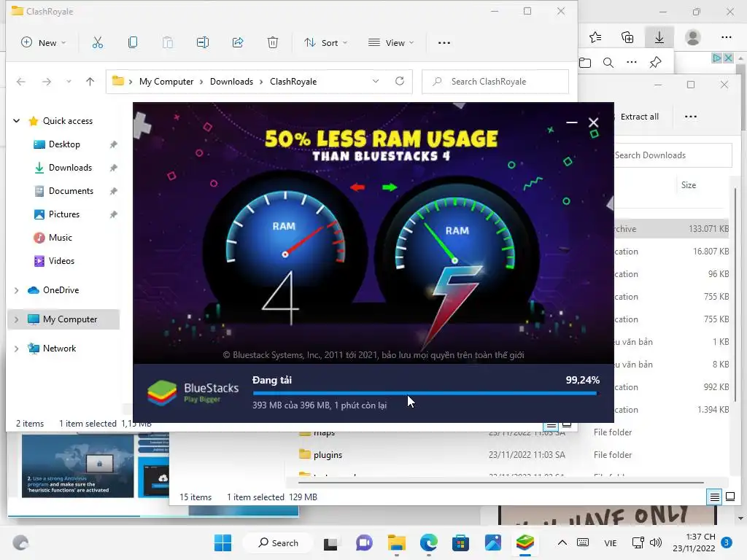Screen dimensions: 747x560
Task: Open Edge profile avatar
Action: pos(693,37)
